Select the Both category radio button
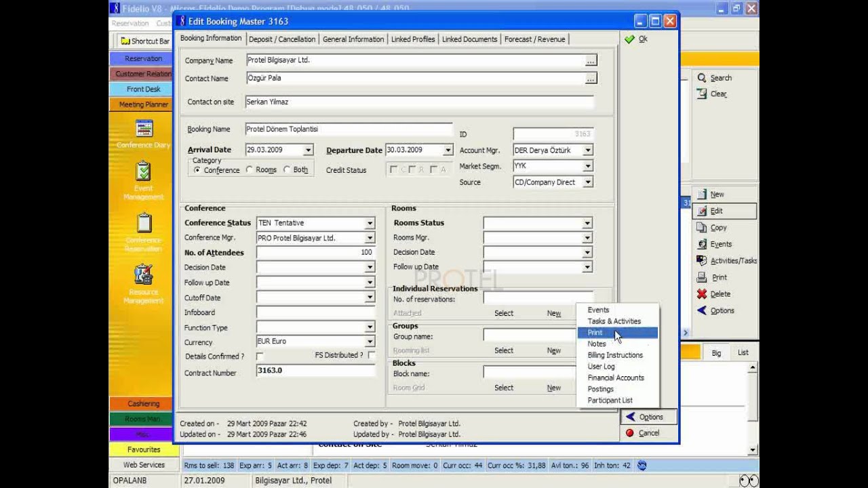The image size is (868, 488). 287,170
